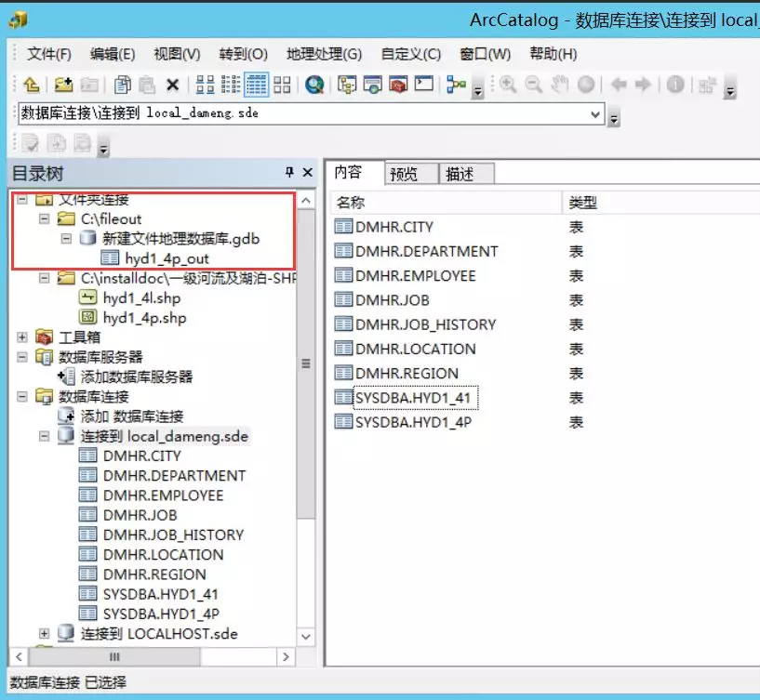Toggle Catalog Tree window icon
Viewport: 760px width, 700px height.
tap(347, 85)
